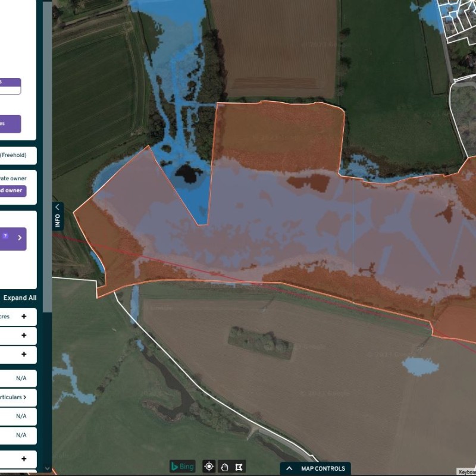This screenshot has height=476, width=476.
Task: Open the particulars link
Action: click(14, 397)
